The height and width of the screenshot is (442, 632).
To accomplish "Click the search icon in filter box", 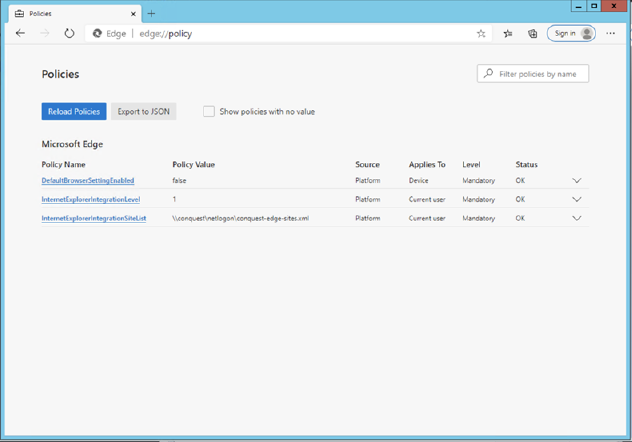I will click(x=488, y=73).
